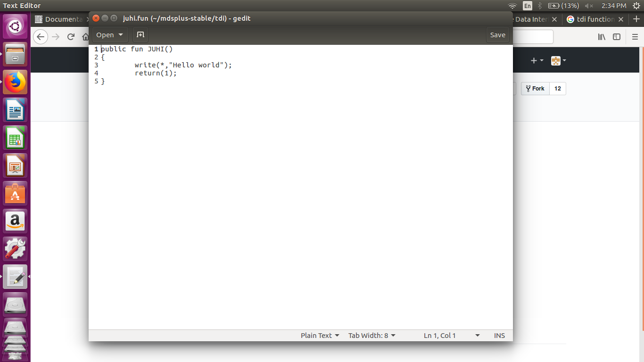Image resolution: width=644 pixels, height=362 pixels.
Task: Click the Fork button on GitHub
Action: tap(535, 88)
